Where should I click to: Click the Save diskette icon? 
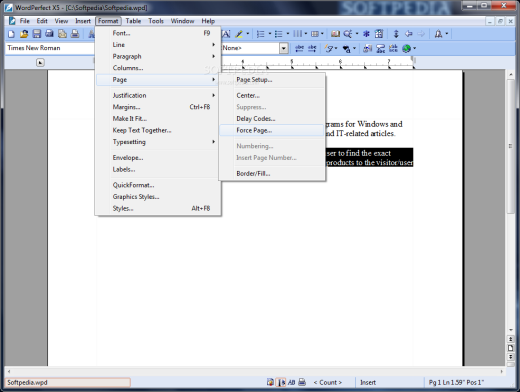(37, 34)
